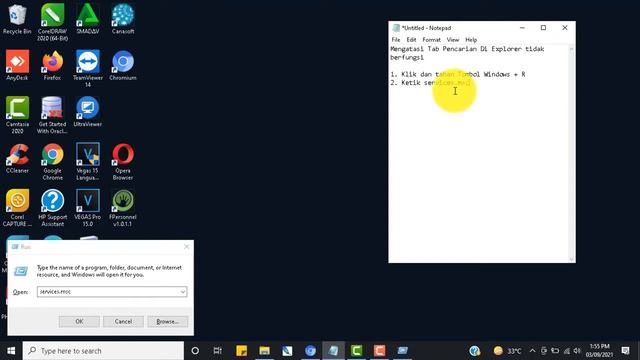640x360 pixels.
Task: Select the HP Support Assistant desktop shortcut
Action: click(53, 208)
